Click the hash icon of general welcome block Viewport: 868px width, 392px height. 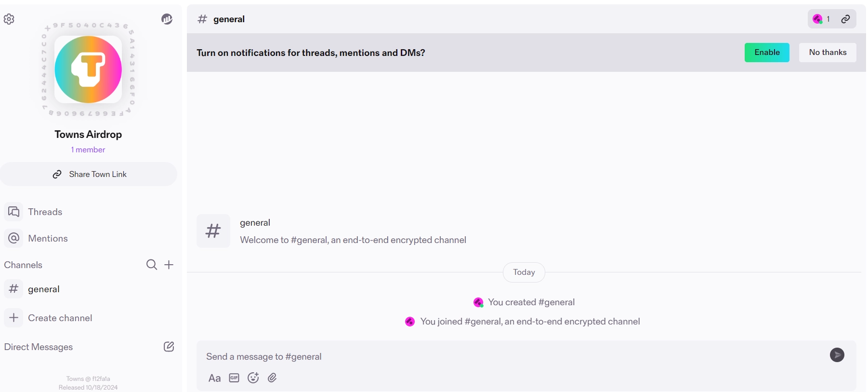click(213, 231)
